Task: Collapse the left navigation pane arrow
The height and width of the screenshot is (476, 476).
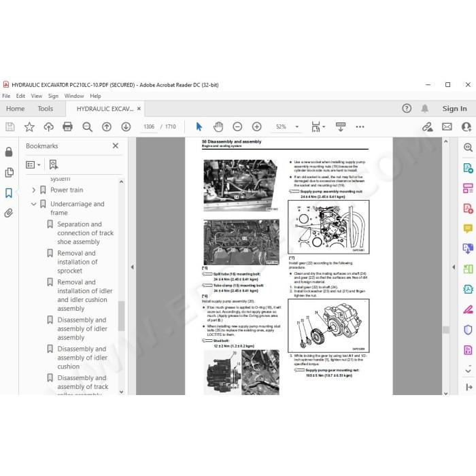Action: [x=133, y=267]
